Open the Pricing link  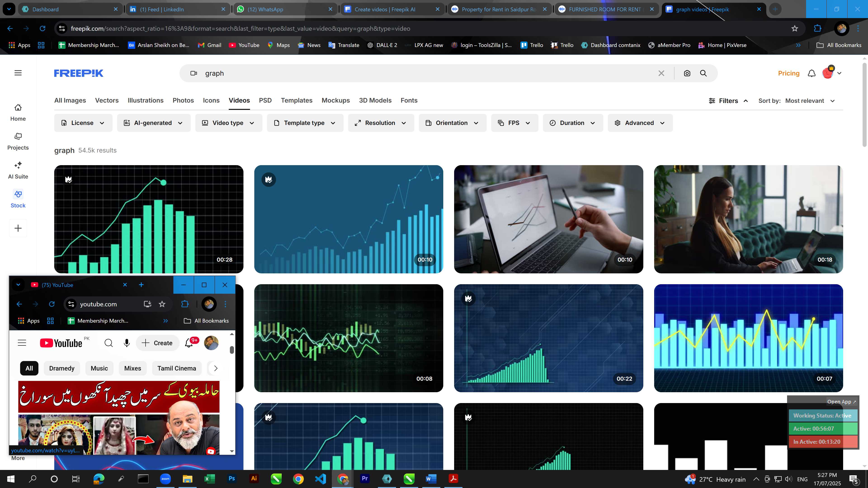788,73
